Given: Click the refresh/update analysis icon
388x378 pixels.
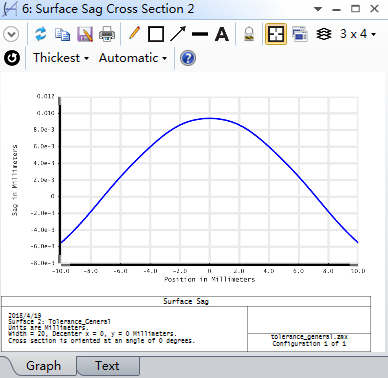Looking at the screenshot, I should click(x=41, y=34).
